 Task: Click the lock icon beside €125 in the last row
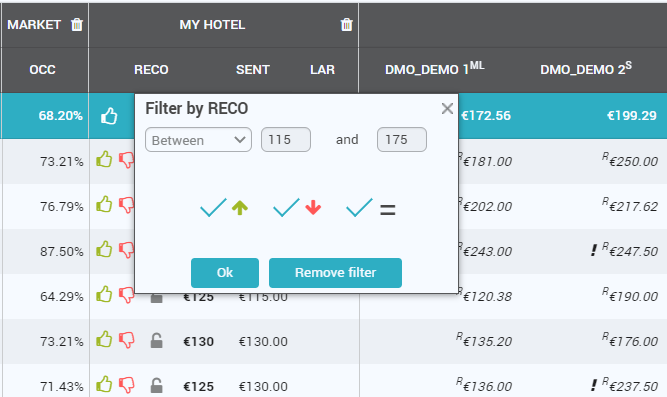[157, 386]
